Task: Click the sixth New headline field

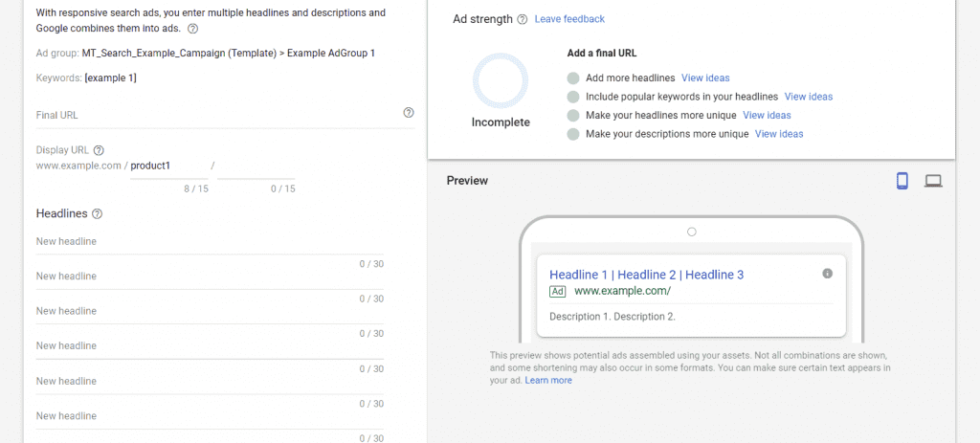Action: [210, 417]
